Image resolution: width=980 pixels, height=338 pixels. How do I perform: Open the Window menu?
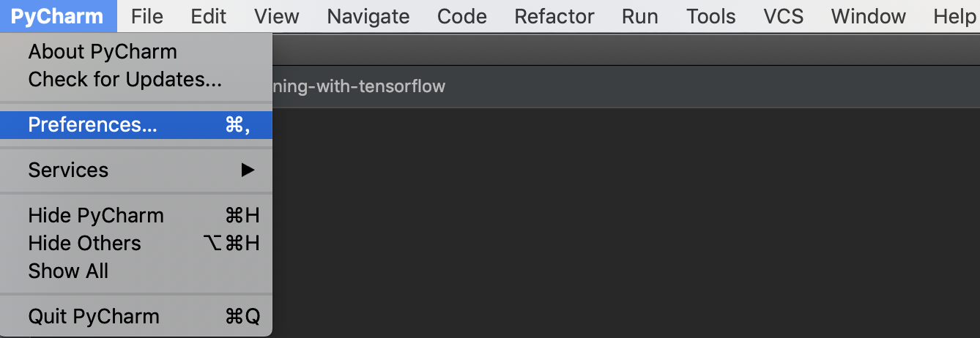(x=869, y=16)
